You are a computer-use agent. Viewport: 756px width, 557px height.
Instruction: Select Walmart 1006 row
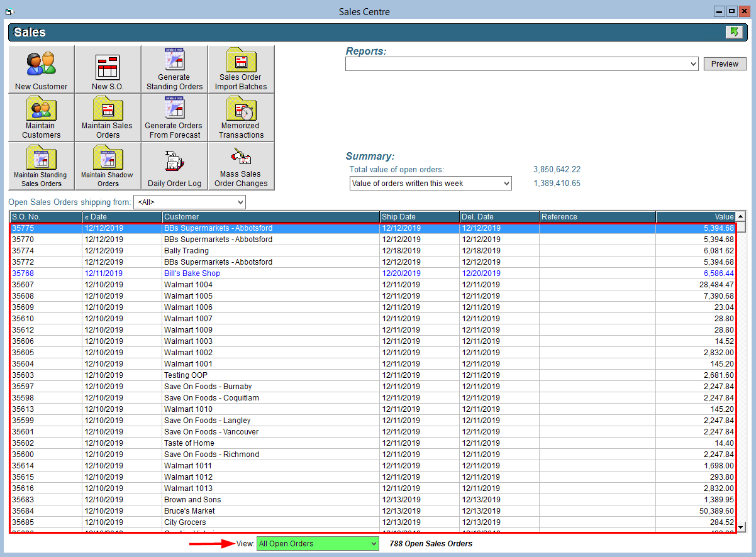(373, 307)
